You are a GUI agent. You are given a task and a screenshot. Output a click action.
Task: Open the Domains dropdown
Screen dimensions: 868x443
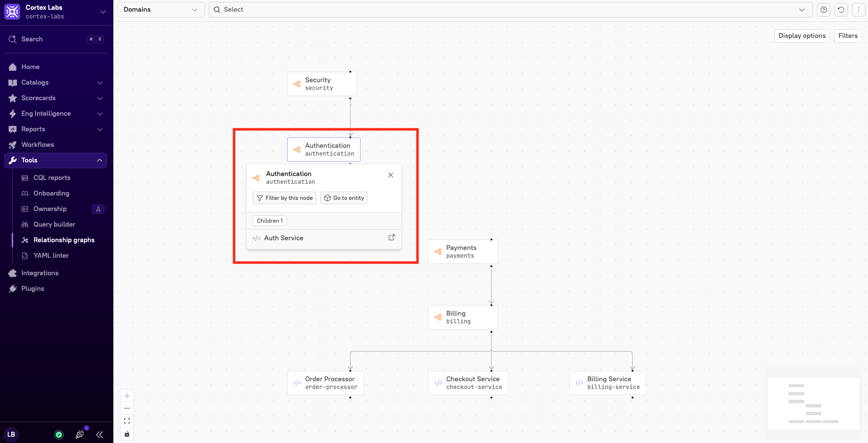point(161,10)
